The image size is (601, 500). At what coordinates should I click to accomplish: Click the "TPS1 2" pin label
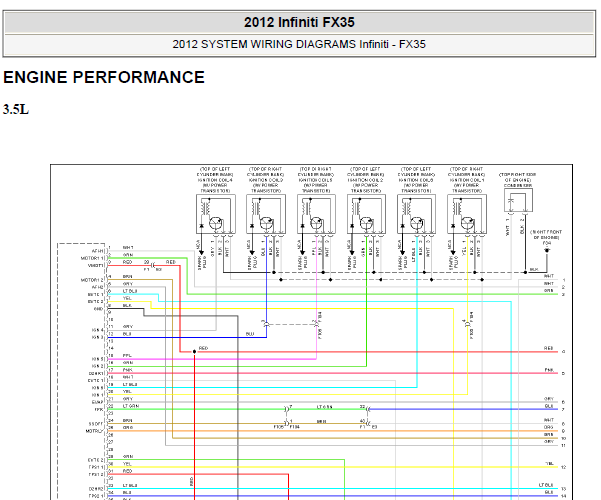click(96, 474)
